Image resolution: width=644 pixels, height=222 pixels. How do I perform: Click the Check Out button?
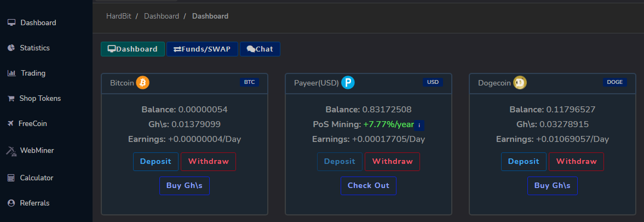click(369, 186)
